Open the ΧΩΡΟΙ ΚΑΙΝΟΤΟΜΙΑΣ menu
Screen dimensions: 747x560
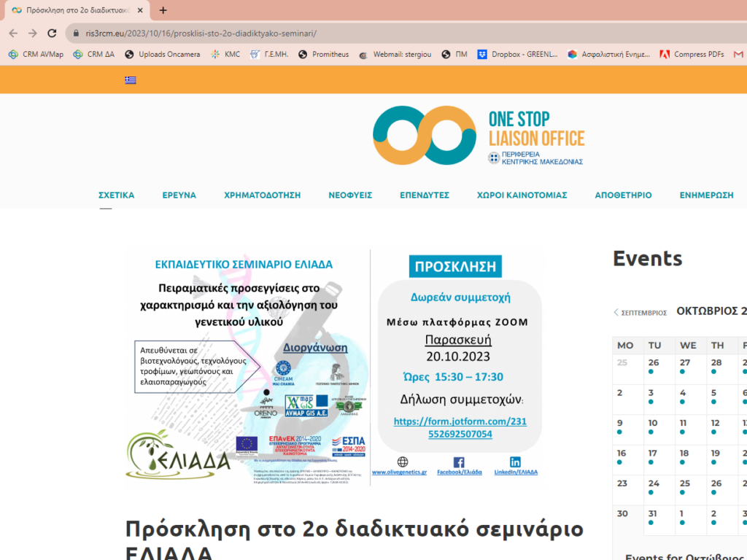click(522, 195)
